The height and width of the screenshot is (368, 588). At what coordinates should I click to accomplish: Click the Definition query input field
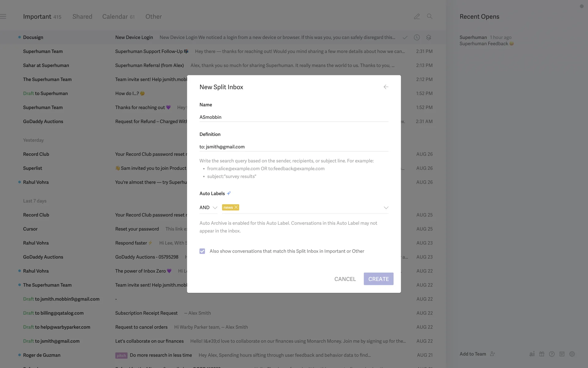(293, 147)
